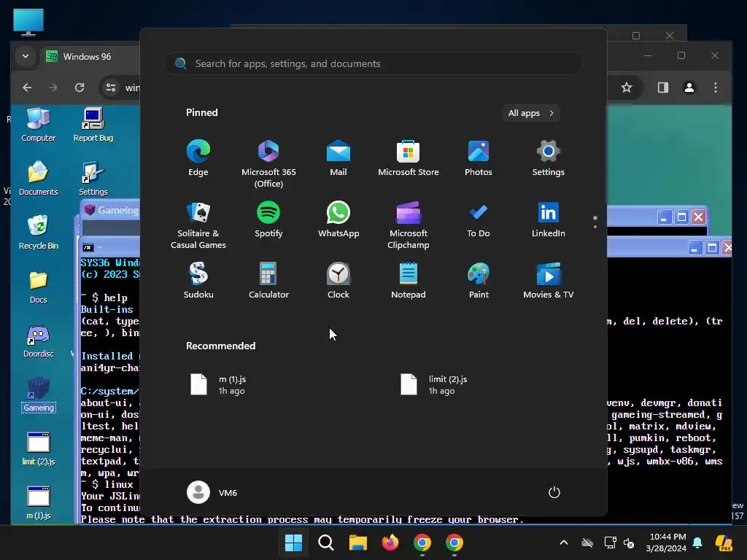Launch Solitaire & Casual Games
This screenshot has height=560, width=747.
point(198,225)
